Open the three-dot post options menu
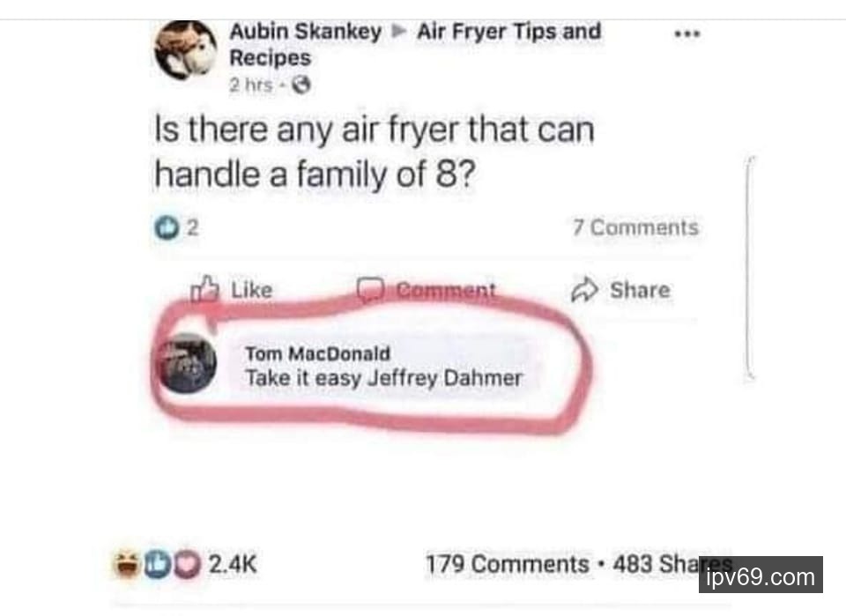 tap(687, 33)
